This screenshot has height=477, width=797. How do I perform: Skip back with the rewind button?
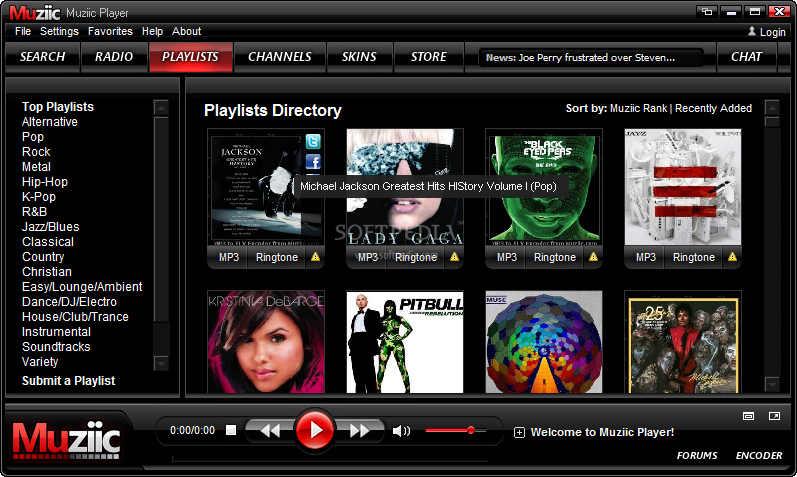coord(270,431)
